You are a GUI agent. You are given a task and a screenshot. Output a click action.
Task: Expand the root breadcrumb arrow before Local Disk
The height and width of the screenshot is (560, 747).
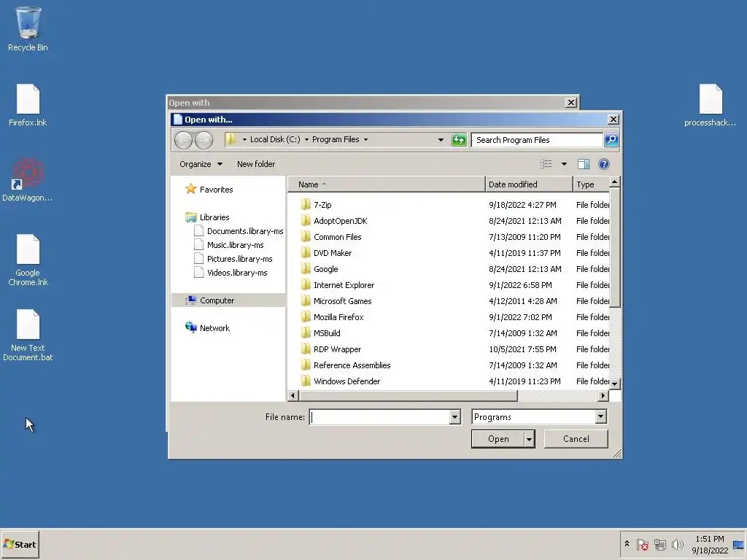pyautogui.click(x=244, y=139)
